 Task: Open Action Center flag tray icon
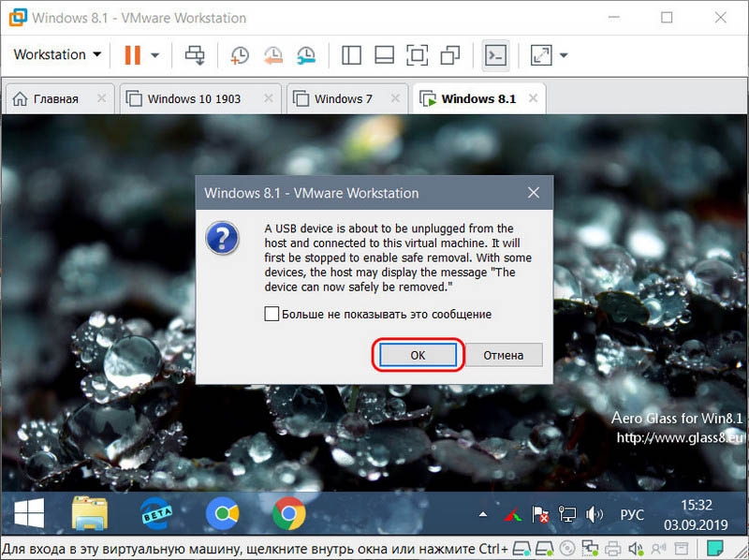tap(540, 515)
